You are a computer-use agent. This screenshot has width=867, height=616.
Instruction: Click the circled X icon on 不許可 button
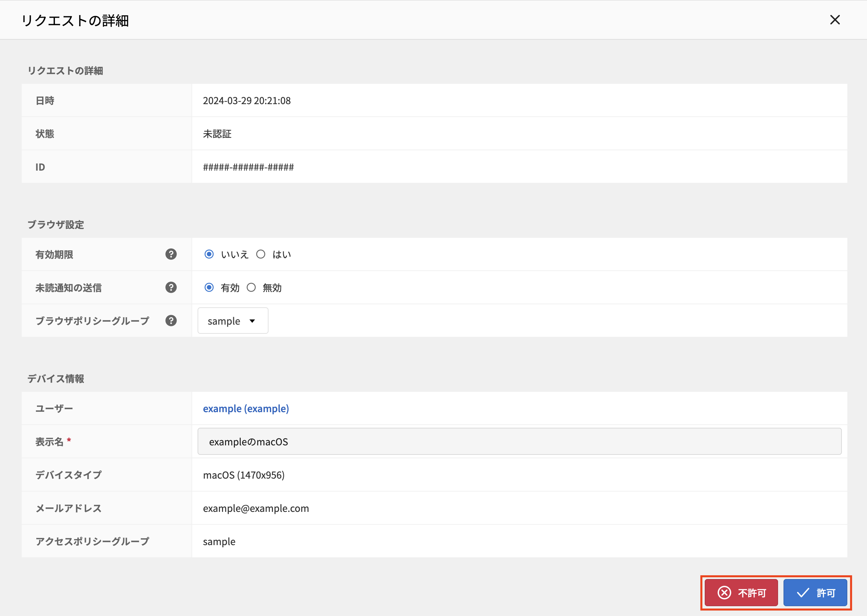[724, 593]
